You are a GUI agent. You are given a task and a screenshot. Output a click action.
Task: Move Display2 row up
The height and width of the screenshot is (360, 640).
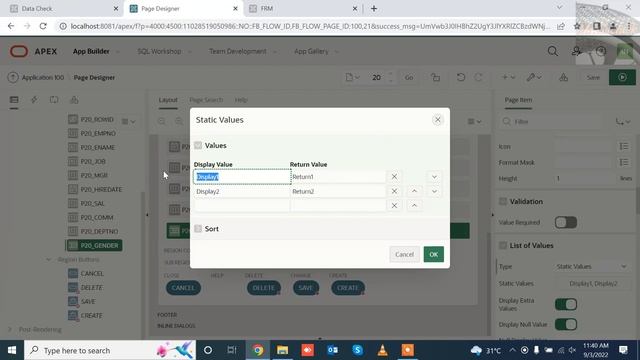pyautogui.click(x=414, y=191)
